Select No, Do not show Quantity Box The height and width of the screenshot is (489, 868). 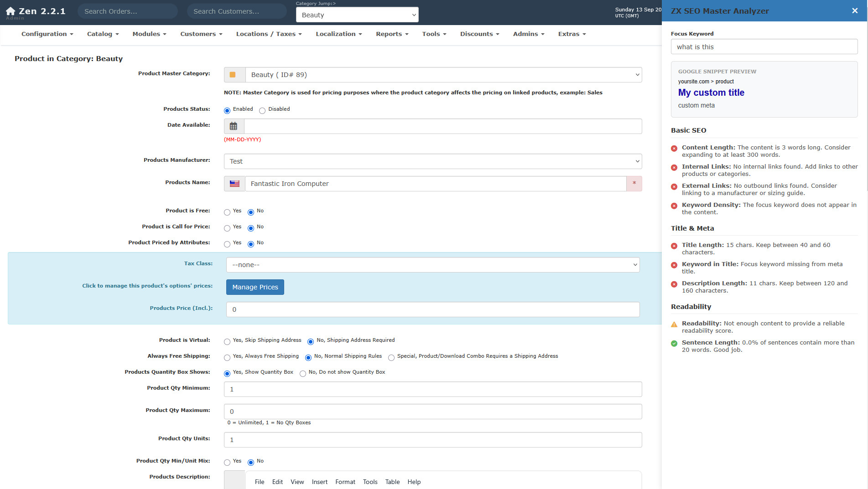(303, 374)
